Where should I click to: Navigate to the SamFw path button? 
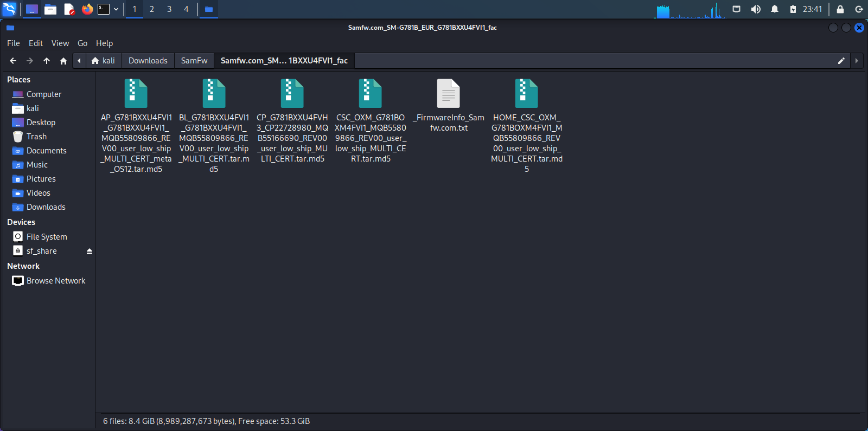[194, 61]
